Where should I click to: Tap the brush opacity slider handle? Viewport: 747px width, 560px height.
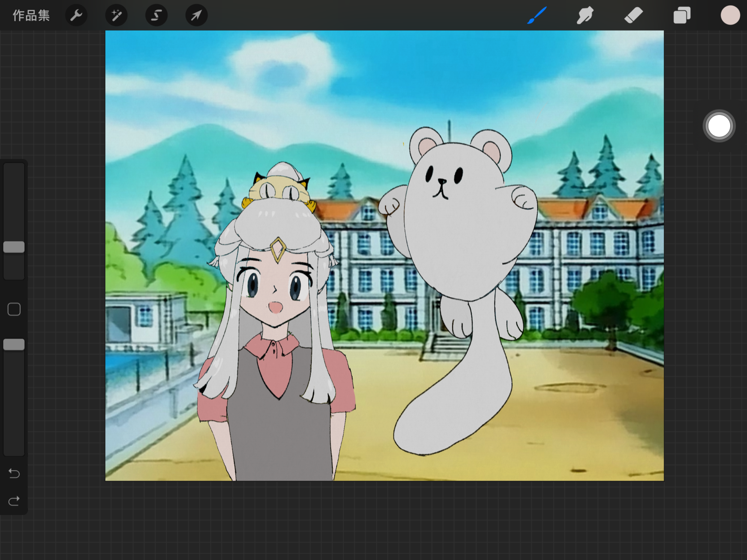click(x=14, y=344)
